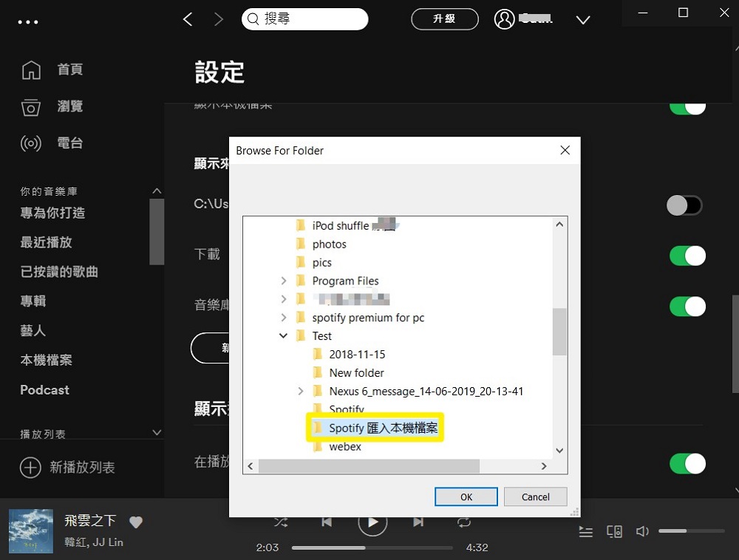The image size is (739, 560).
Task: Open 已按讚的歌曲 liked songs
Action: click(x=59, y=272)
